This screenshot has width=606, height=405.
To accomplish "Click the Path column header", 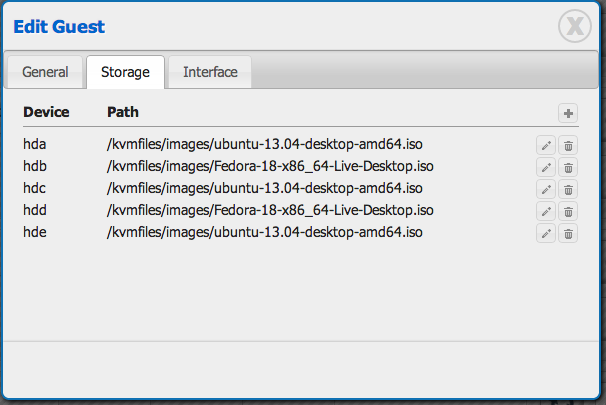I will (x=124, y=112).
